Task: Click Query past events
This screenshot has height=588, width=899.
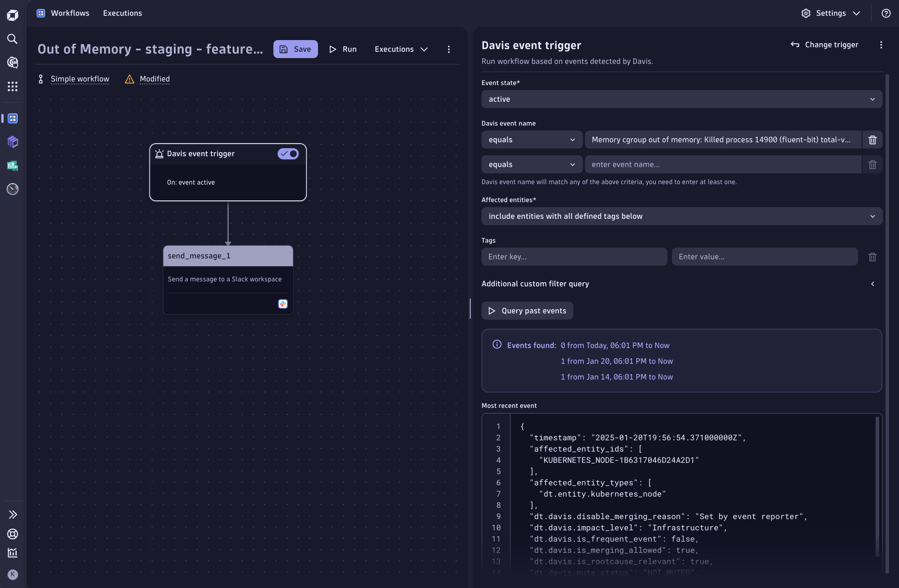Action: coord(527,311)
